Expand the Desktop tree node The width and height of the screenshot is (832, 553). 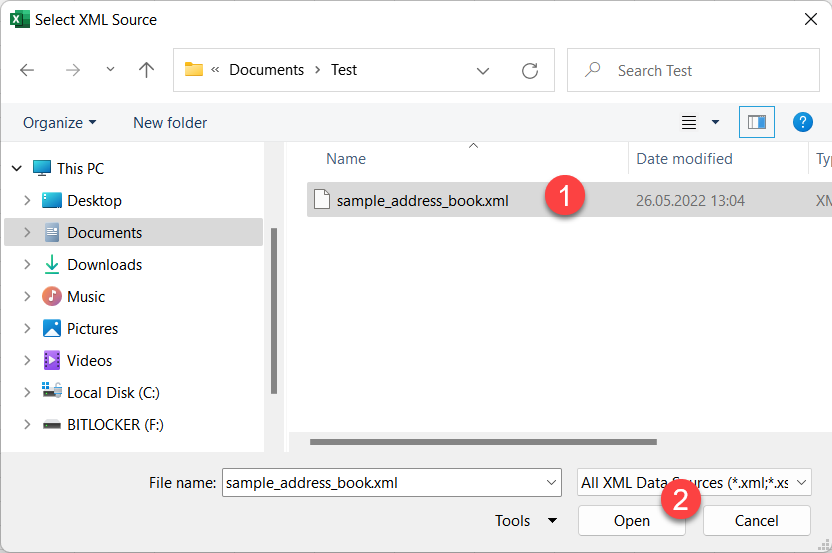pos(27,201)
